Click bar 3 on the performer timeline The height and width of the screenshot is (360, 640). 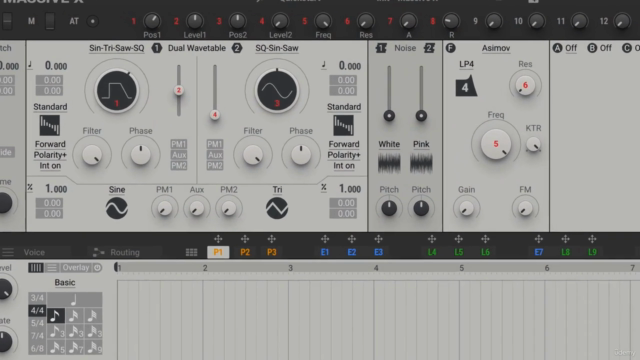pyautogui.click(x=290, y=268)
